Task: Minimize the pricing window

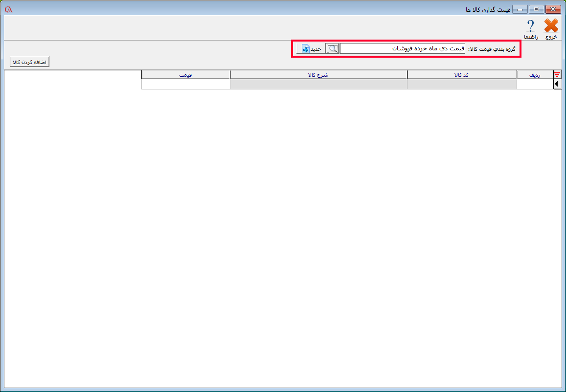Action: 520,9
